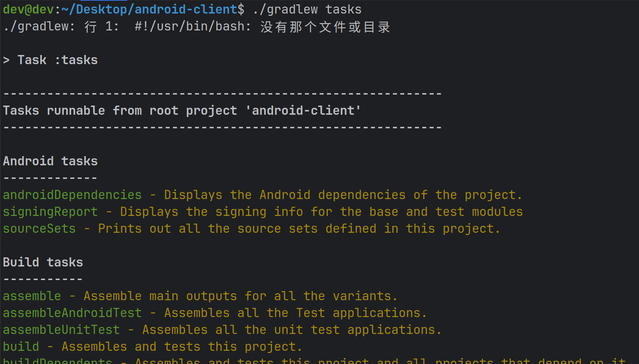Click the 'androidDependencies' task name
The height and width of the screenshot is (364, 639).
[72, 195]
